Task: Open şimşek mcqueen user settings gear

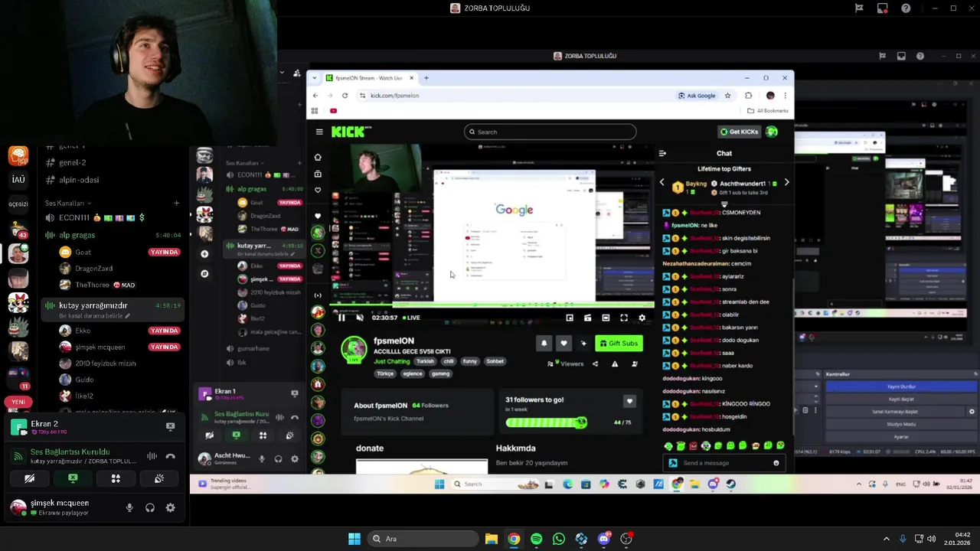Action: [170, 507]
